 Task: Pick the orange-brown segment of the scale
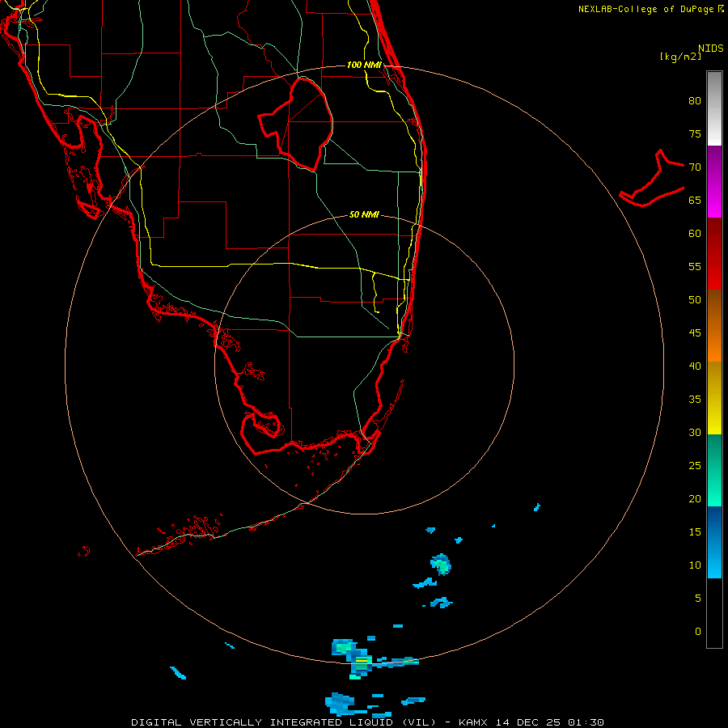(x=714, y=326)
